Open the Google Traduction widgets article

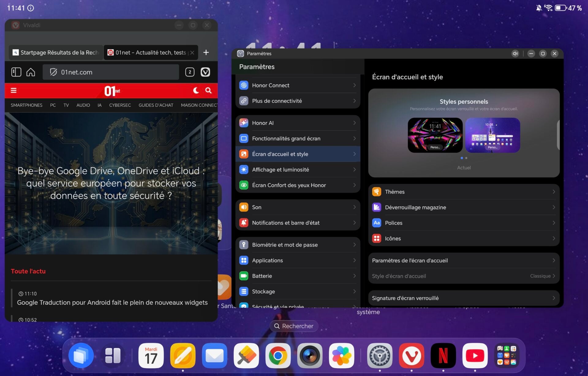click(x=112, y=303)
